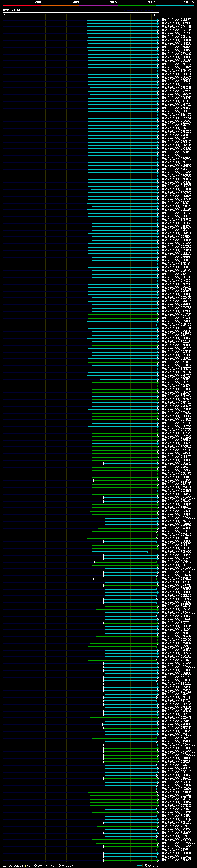Click the last hit UniRef100_C3MCV8
The image size is (197, 868).
[177, 860]
